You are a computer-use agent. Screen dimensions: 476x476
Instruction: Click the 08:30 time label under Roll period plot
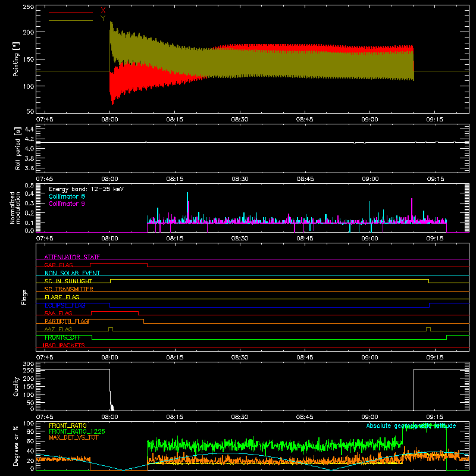pyautogui.click(x=240, y=179)
